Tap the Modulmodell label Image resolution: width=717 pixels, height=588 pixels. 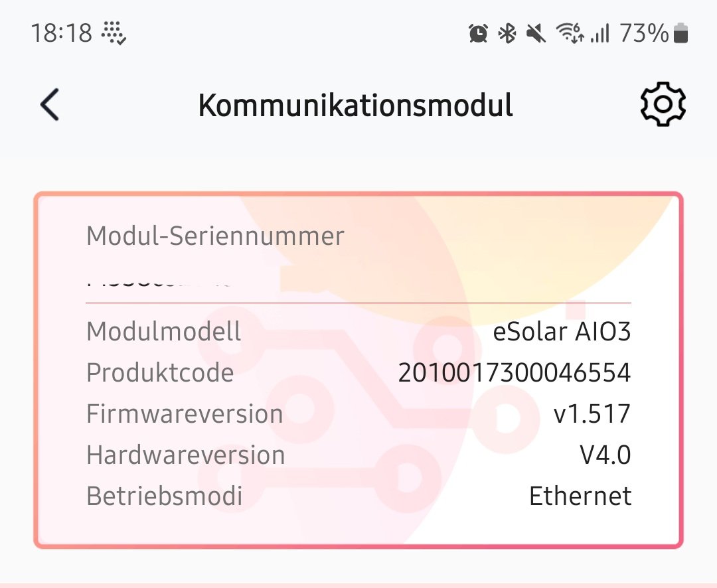[164, 332]
